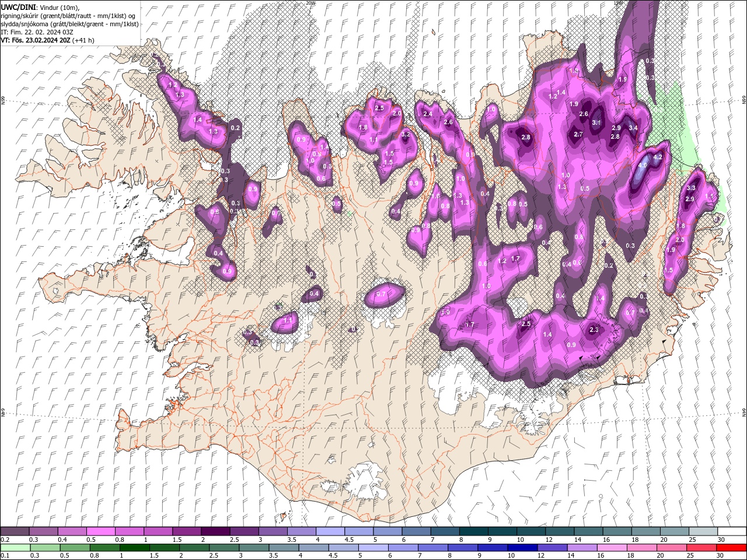Click the "2.4" value on the north coast
Viewport: 747px width, 560px height.
[428, 114]
